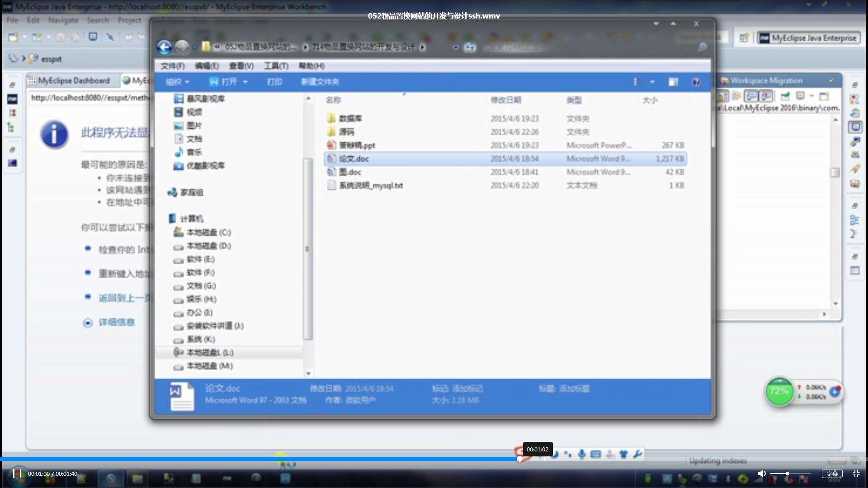Open address bar history dropdown in Explorer
The height and width of the screenshot is (488, 868).
455,47
